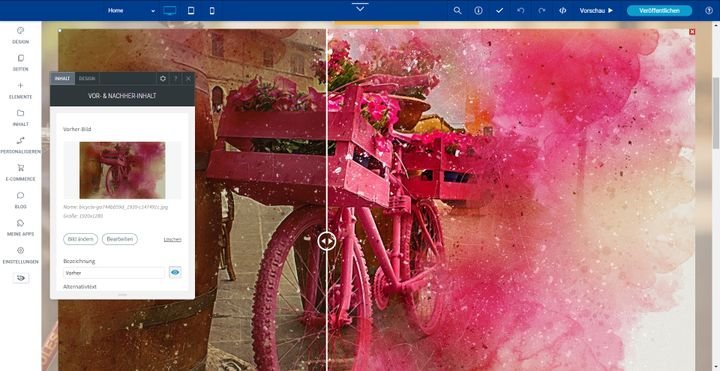Click the checkmark icon in the top bar

pos(500,11)
